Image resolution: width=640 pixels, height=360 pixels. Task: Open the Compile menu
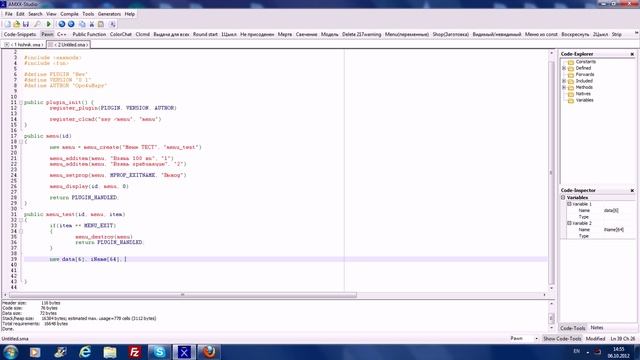[69, 14]
